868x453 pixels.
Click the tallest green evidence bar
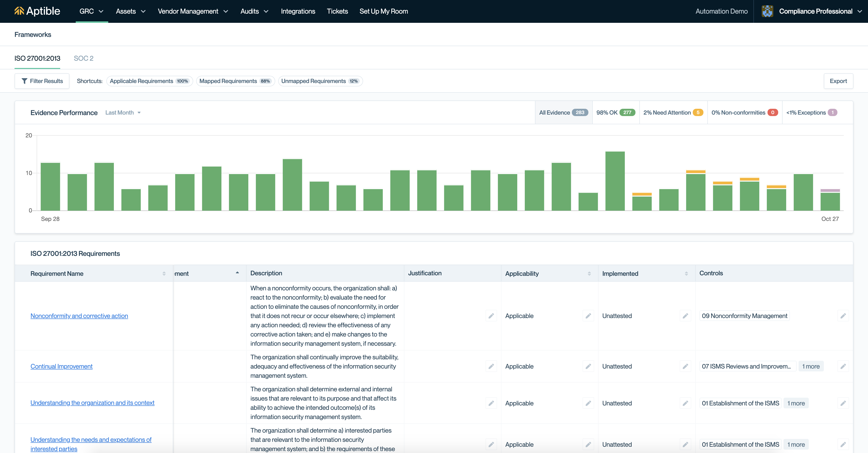click(x=615, y=181)
